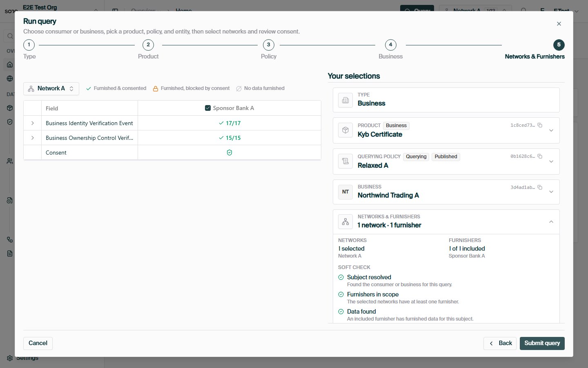
Task: Click the Furnishers in scope check icon
Action: point(341,294)
